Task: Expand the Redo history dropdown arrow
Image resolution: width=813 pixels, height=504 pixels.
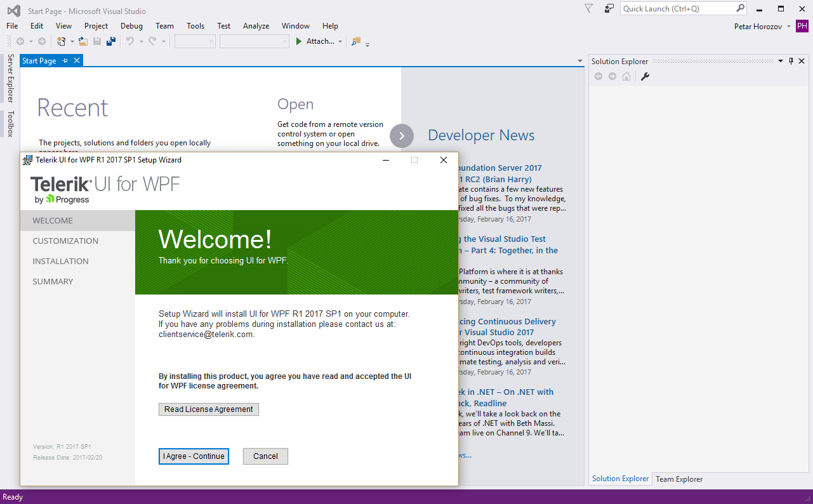Action: click(x=163, y=42)
